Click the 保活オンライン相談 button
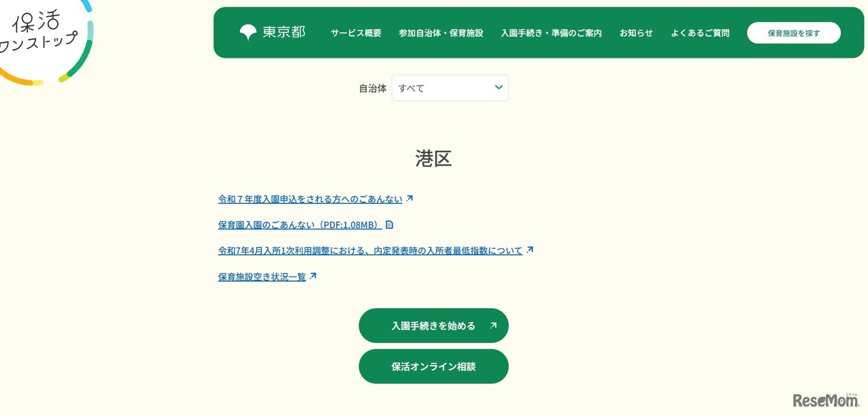 coord(433,366)
